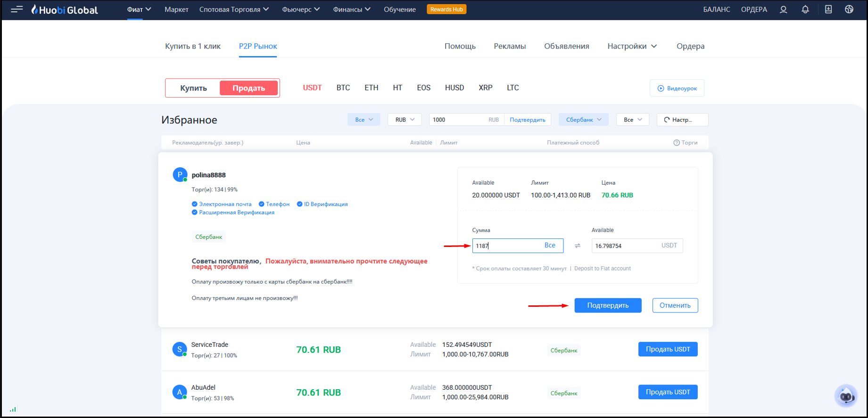Viewport: 868px width, 418px height.
Task: Open Маркет in the top navigation
Action: tap(176, 9)
